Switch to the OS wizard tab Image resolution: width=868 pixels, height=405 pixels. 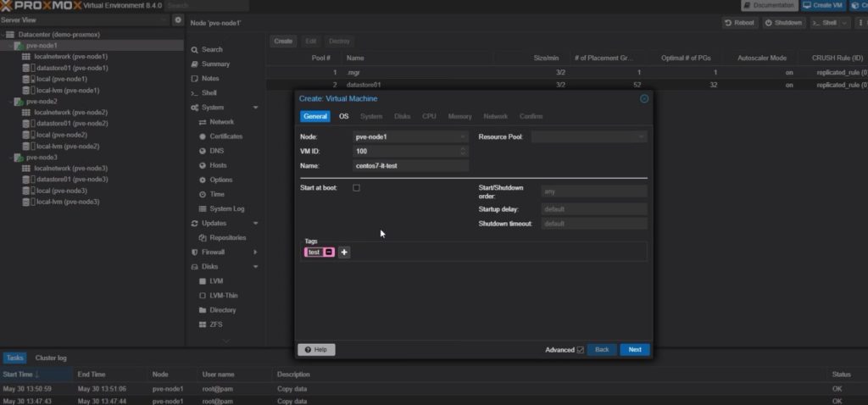click(x=344, y=116)
